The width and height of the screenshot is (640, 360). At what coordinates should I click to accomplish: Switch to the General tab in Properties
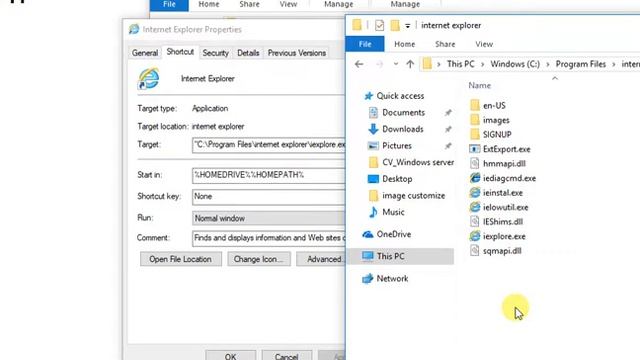click(144, 53)
